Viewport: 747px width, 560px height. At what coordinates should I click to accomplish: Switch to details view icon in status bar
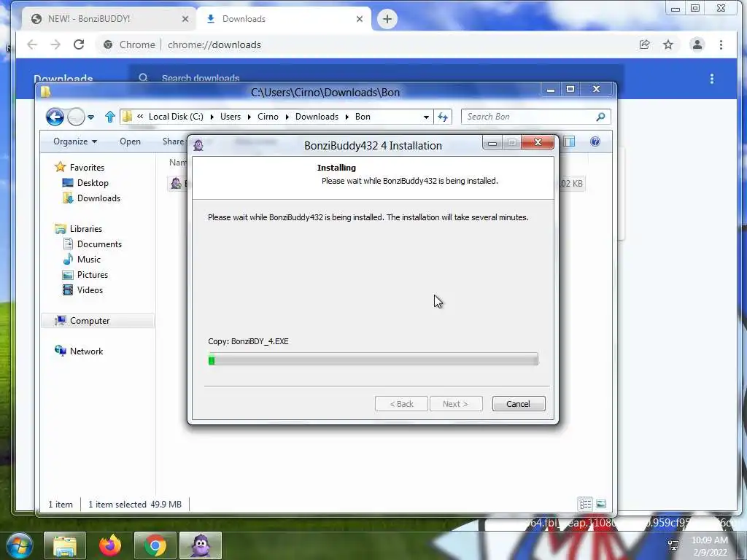[x=586, y=504]
